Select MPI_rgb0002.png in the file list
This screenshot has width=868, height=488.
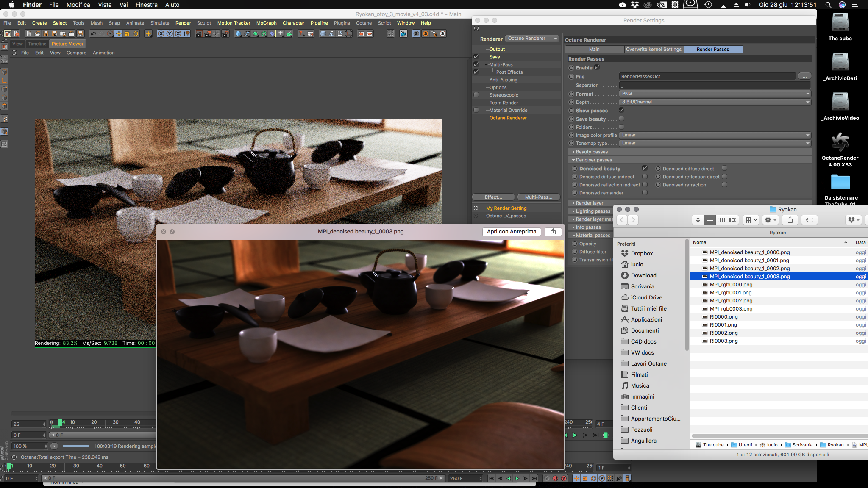(x=731, y=301)
